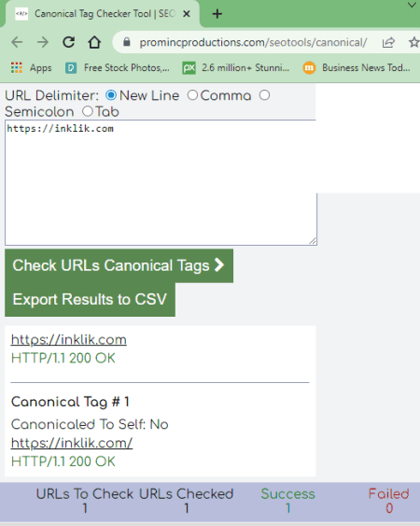
Task: Open the Apps grid bookmark
Action: (x=31, y=68)
